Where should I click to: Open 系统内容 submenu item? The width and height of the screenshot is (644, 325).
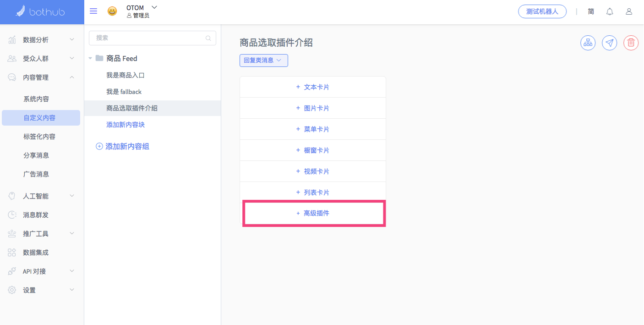(36, 99)
